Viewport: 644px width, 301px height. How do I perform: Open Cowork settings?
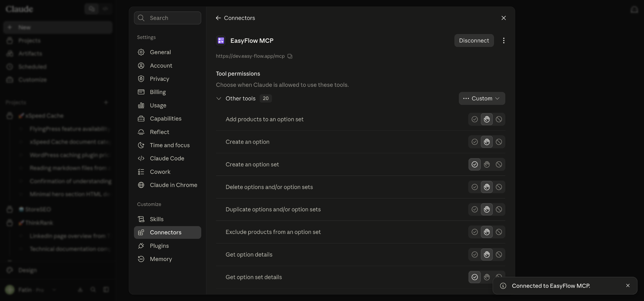(167, 172)
